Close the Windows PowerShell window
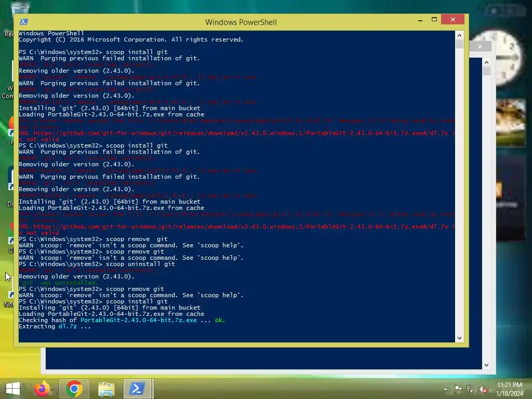This screenshot has width=532, height=399. (453, 20)
